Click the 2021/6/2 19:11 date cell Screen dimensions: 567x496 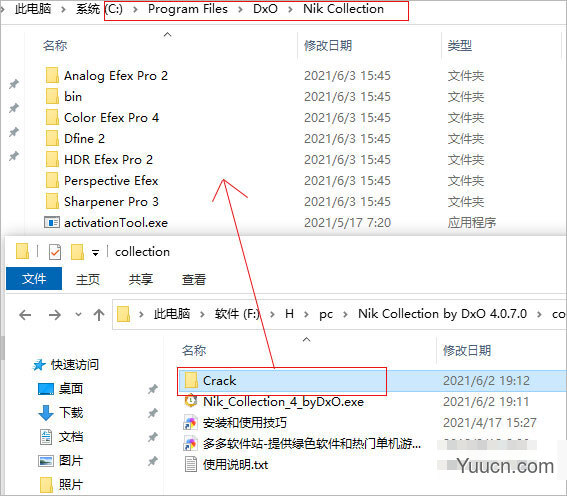(486, 402)
